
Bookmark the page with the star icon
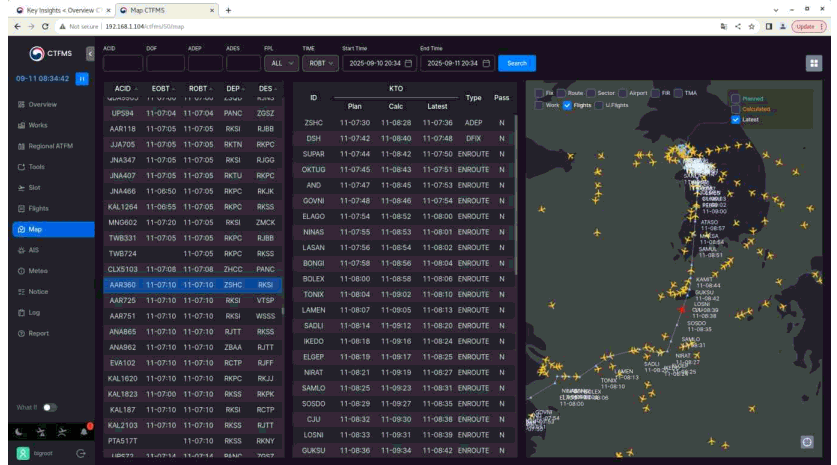tap(752, 27)
